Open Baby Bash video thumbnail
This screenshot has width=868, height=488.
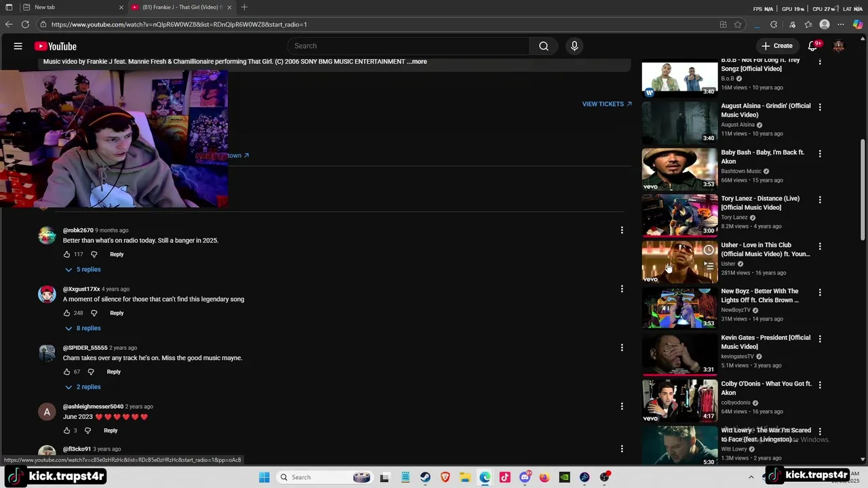(679, 169)
